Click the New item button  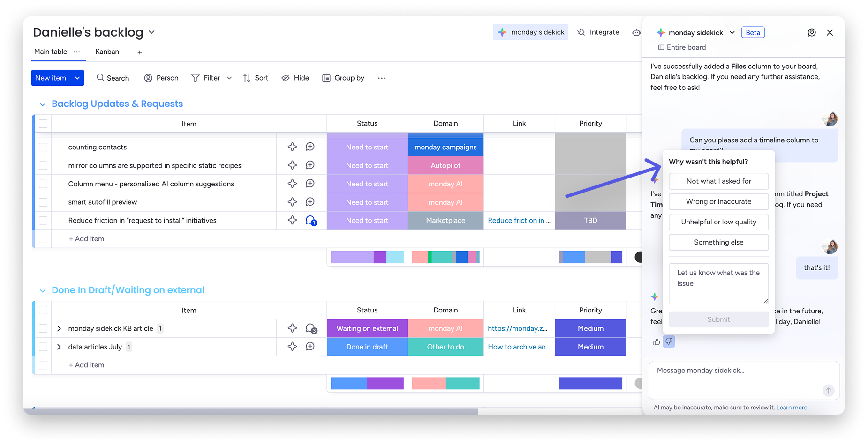click(x=51, y=78)
